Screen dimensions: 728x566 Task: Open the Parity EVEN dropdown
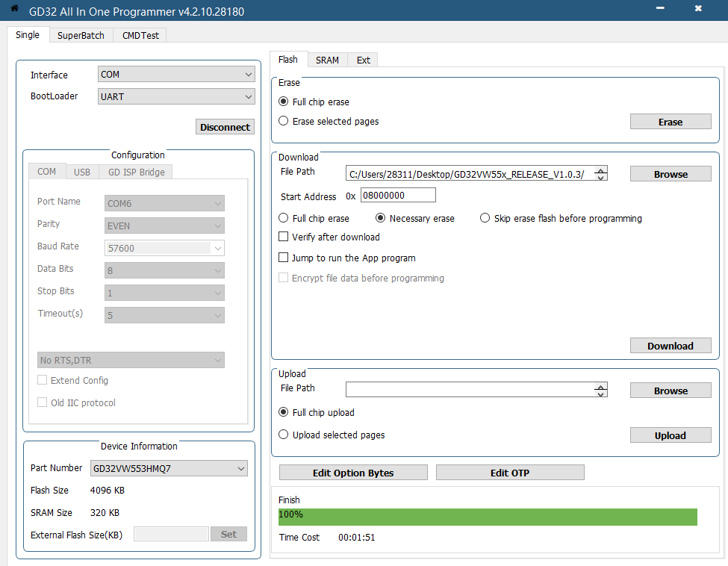point(164,226)
